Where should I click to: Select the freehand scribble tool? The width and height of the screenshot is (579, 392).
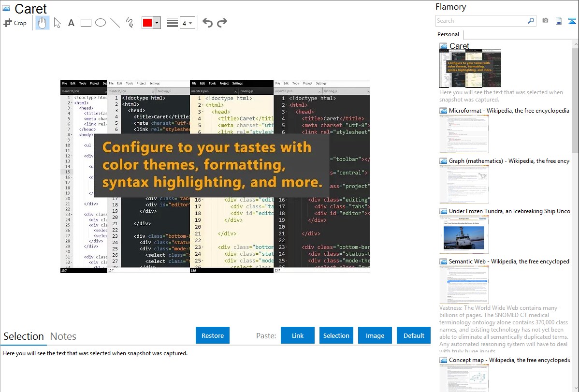coord(130,23)
